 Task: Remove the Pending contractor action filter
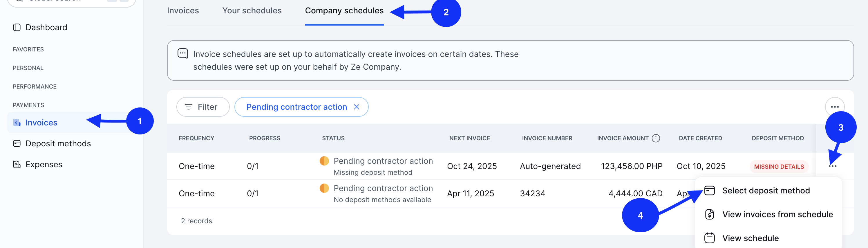(x=357, y=107)
